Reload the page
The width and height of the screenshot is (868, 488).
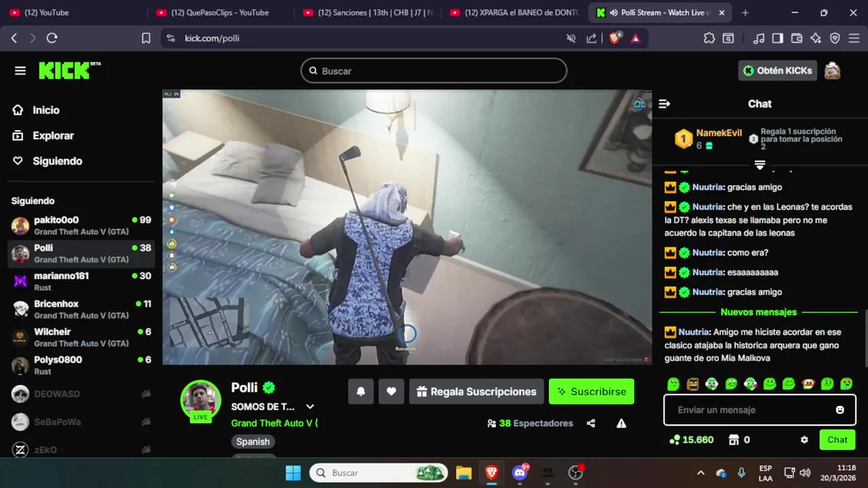click(52, 39)
